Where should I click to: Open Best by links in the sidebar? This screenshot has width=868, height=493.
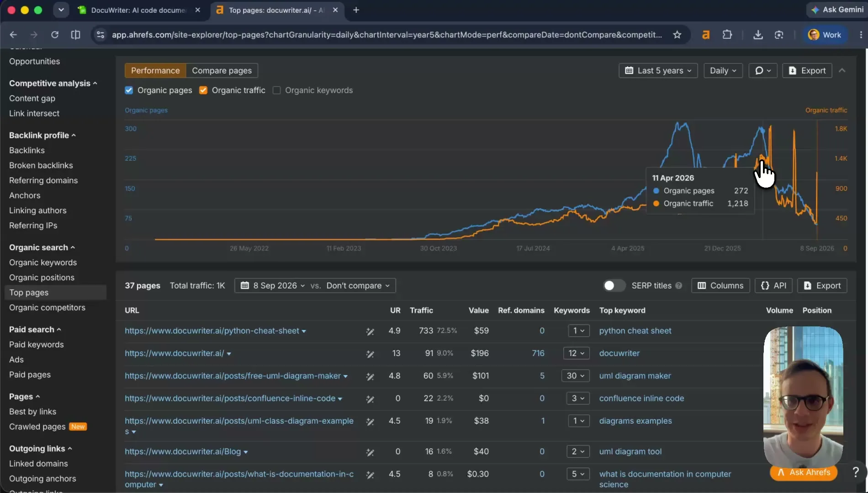(32, 412)
